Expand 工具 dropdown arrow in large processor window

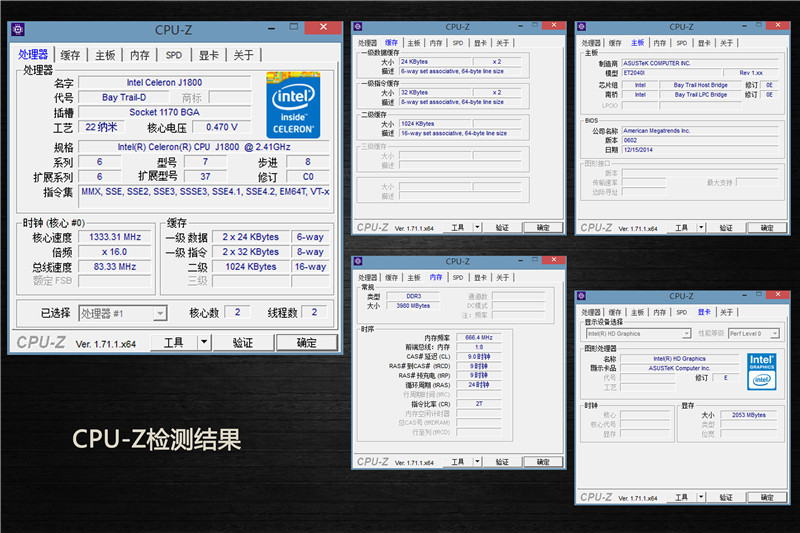(205, 342)
